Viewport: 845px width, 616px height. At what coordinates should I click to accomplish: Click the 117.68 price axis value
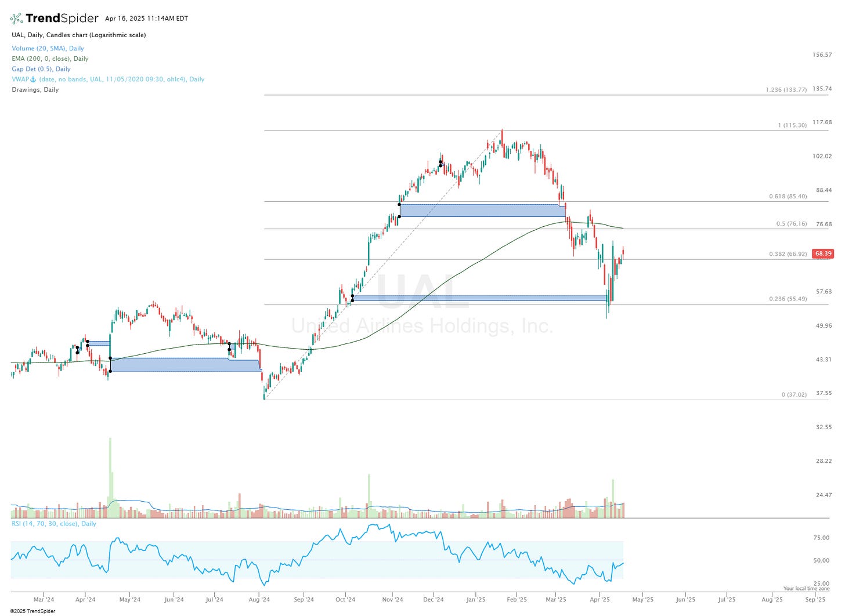[x=822, y=122]
